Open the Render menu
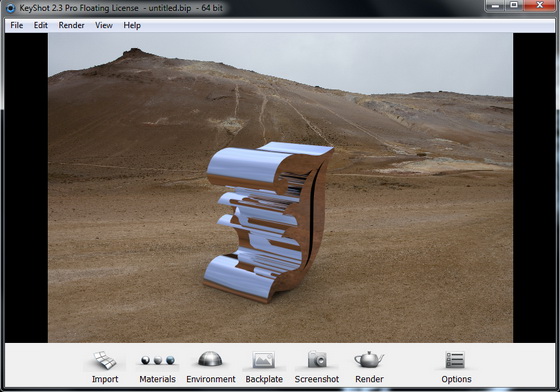Screen dimensions: 560x392 pos(71,25)
